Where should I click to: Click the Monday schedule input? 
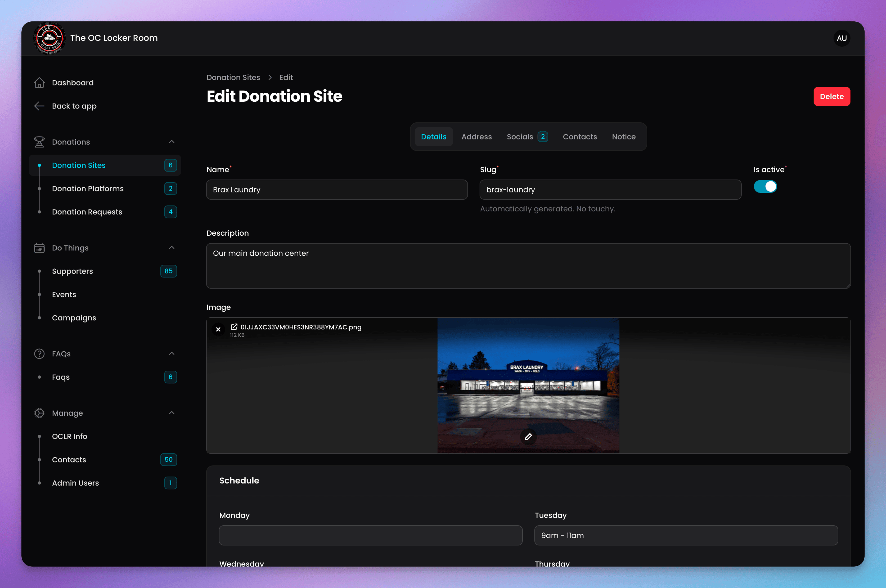coord(370,535)
